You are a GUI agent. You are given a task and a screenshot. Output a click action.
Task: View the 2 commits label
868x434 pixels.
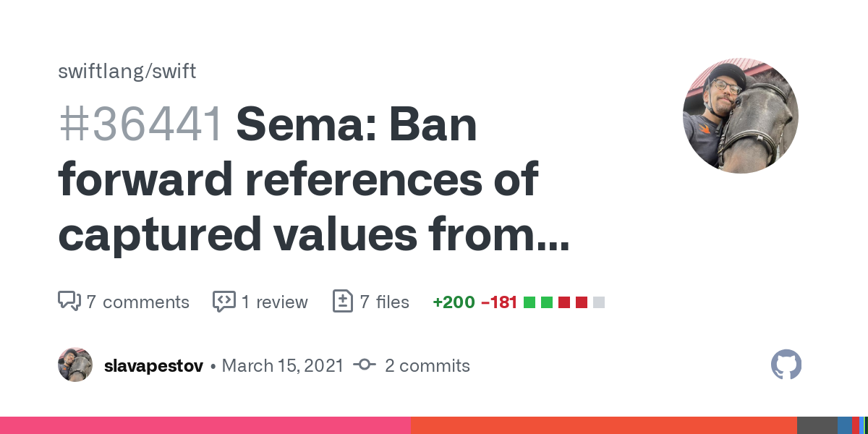point(427,365)
